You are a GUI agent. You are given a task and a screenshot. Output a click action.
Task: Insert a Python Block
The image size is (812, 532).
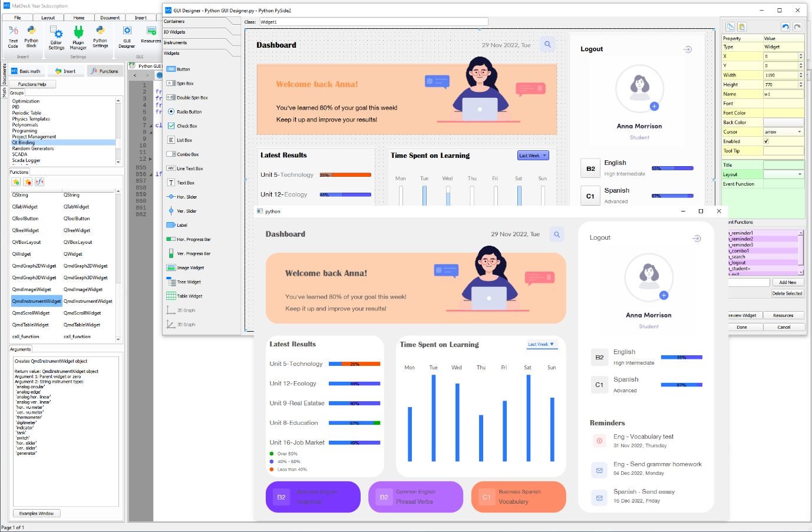[x=31, y=37]
